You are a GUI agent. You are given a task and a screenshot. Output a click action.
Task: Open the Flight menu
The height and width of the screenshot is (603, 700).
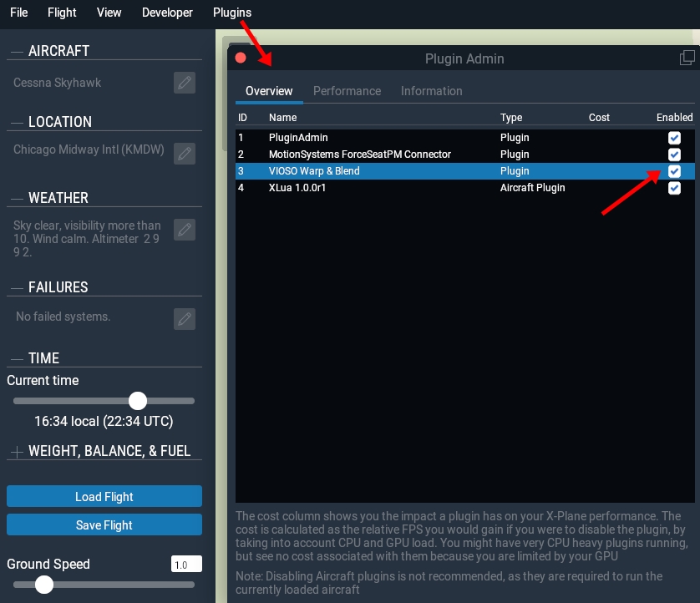pos(62,13)
